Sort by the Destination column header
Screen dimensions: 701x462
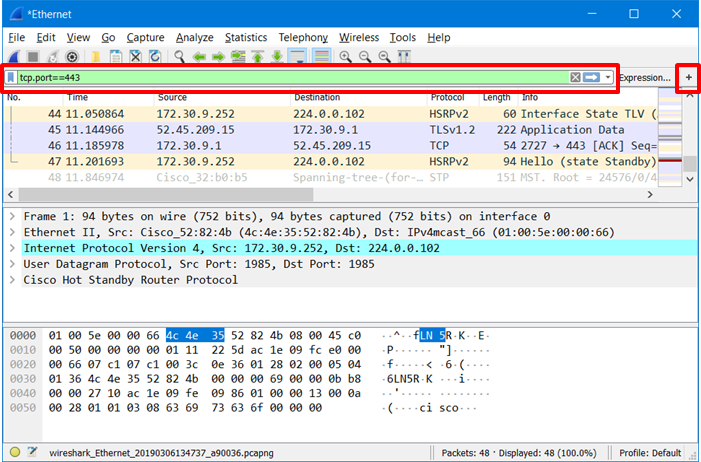pyautogui.click(x=359, y=97)
